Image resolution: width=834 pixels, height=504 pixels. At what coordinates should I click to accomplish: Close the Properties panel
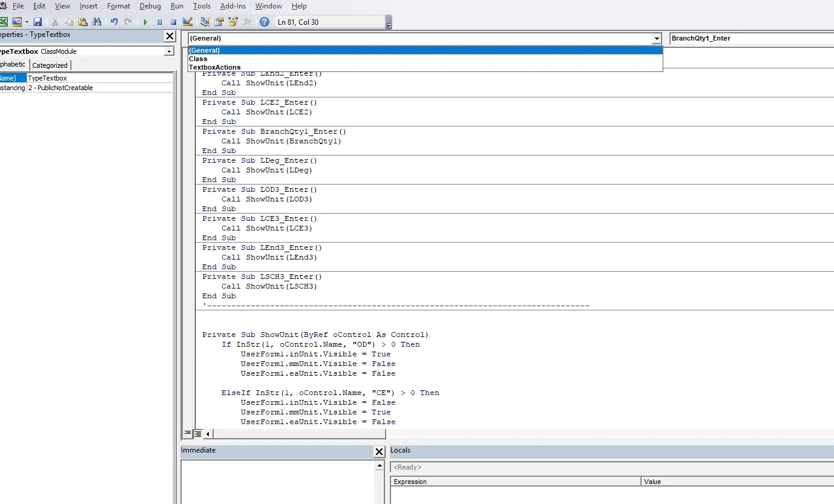[x=169, y=36]
